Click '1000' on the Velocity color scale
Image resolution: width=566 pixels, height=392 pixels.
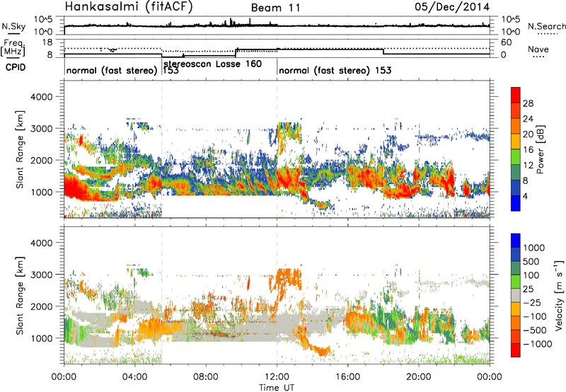[534, 248]
